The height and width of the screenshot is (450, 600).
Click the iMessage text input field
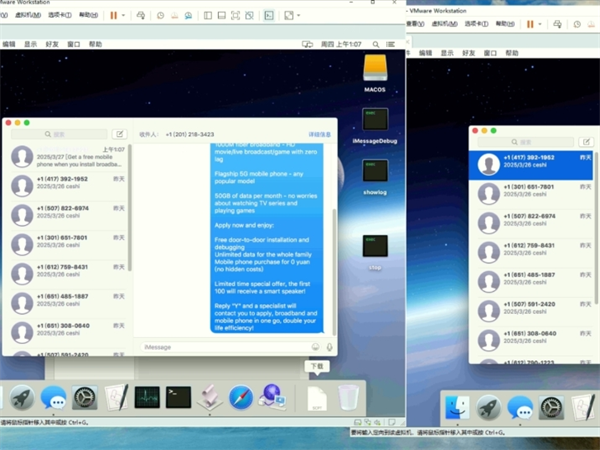point(220,347)
